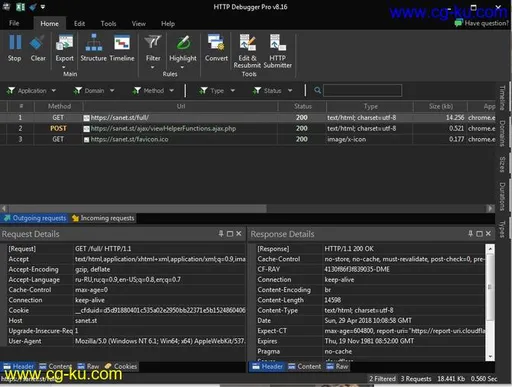The width and height of the screenshot is (512, 387).
Task: Close the Response Details panel
Action: (x=488, y=234)
